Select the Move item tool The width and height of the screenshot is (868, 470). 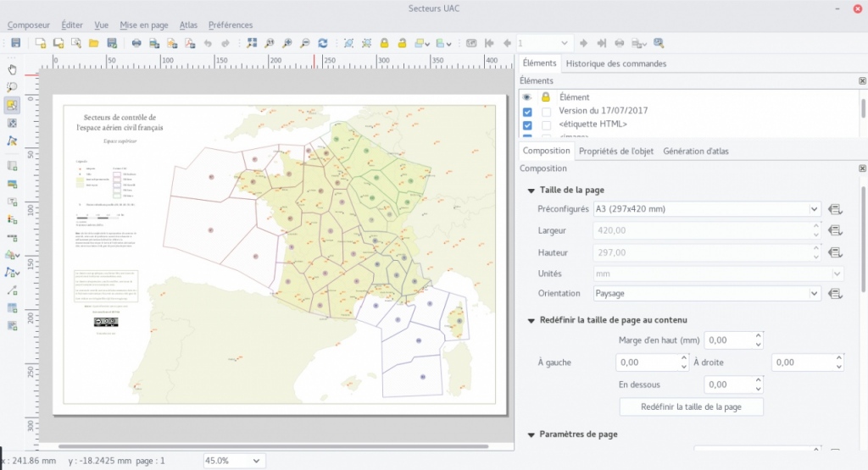point(12,105)
